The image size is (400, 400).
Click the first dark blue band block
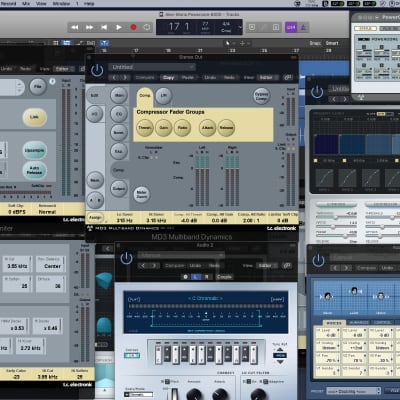tap(326, 144)
